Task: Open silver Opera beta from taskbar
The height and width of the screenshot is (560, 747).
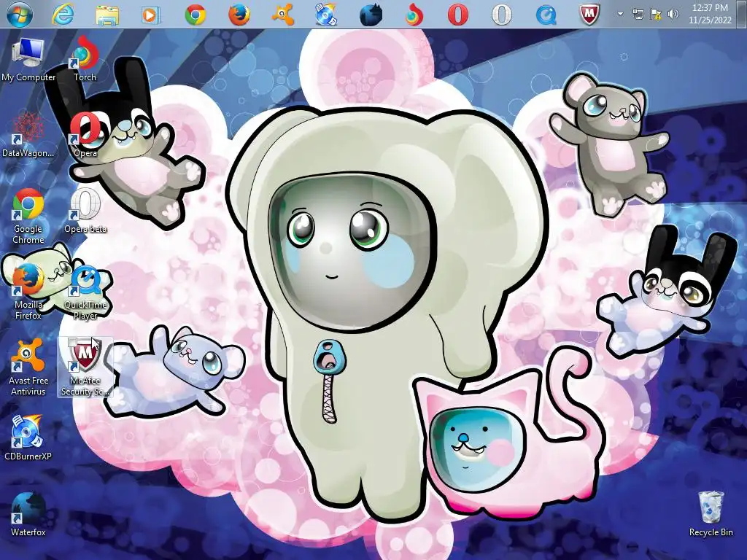Action: tap(501, 15)
